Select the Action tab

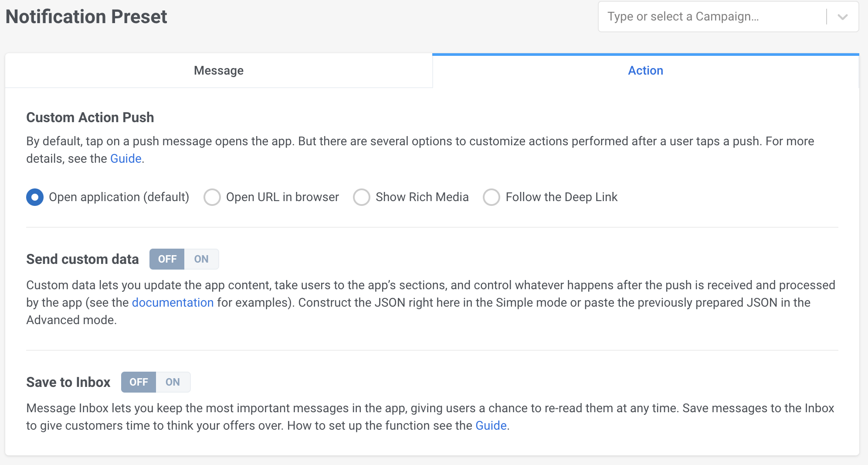click(645, 71)
